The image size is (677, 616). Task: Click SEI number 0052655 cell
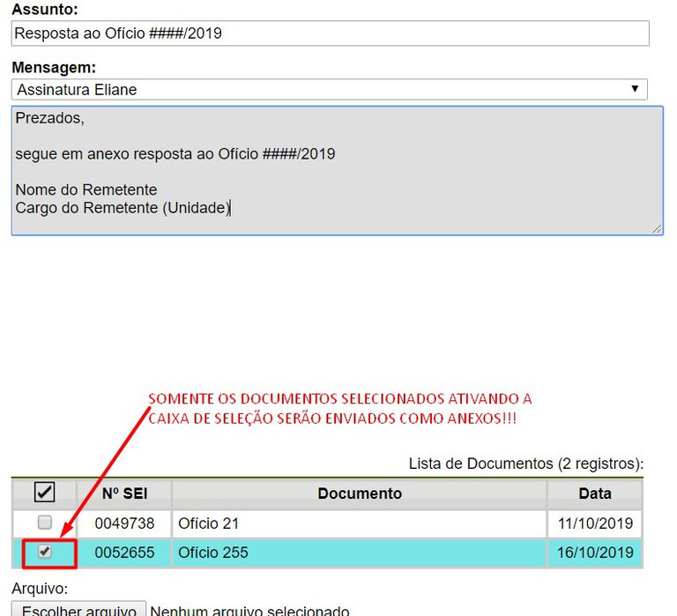click(124, 553)
